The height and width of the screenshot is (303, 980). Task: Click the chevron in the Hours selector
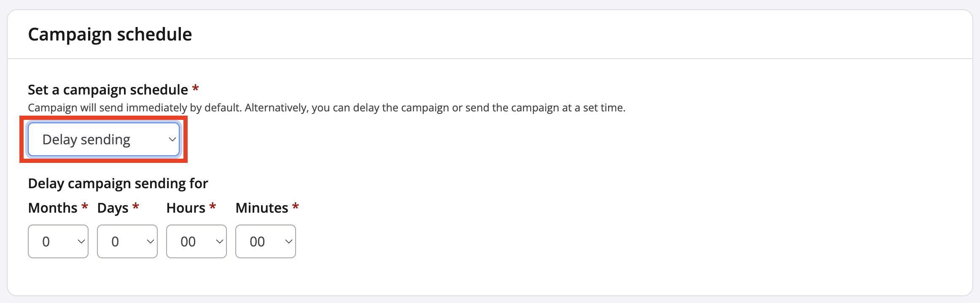coord(219,241)
